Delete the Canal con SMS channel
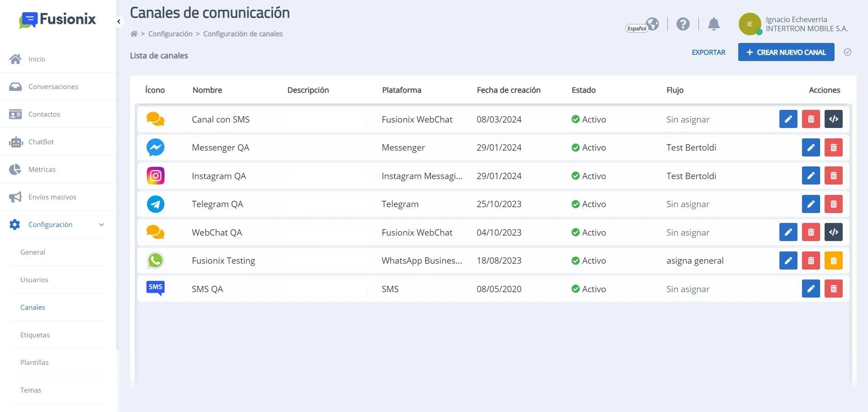The image size is (868, 412). coord(811,119)
